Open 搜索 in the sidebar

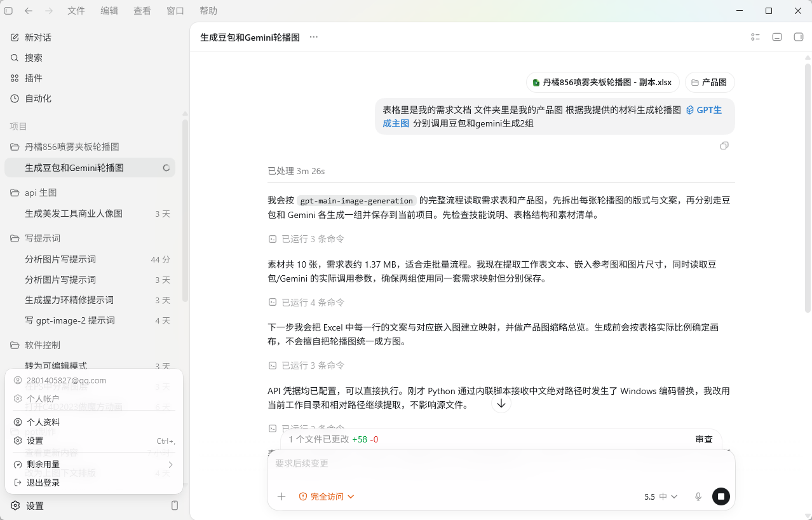click(90, 58)
